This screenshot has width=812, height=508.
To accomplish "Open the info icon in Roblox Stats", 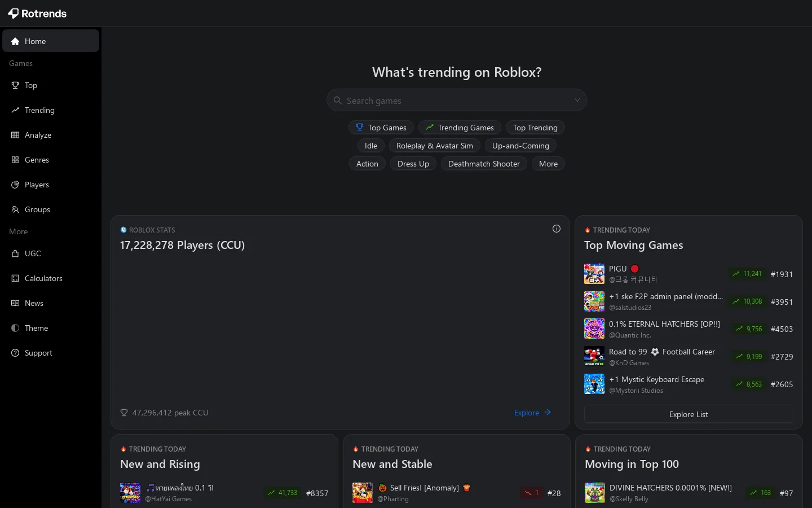I will tap(557, 229).
